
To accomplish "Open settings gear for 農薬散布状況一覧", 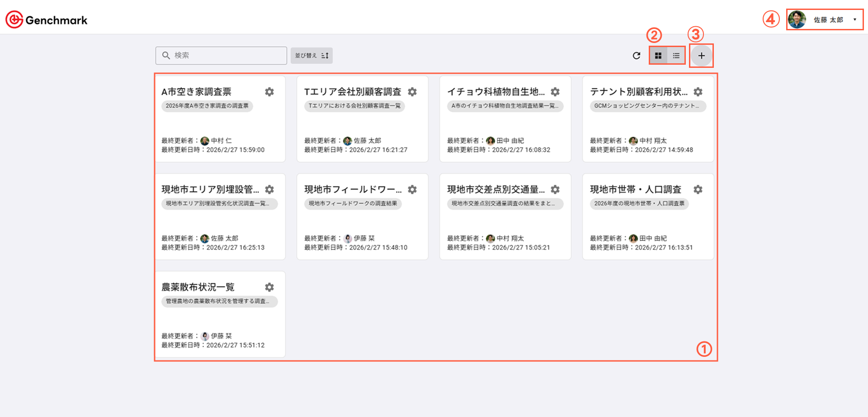I will pos(269,287).
